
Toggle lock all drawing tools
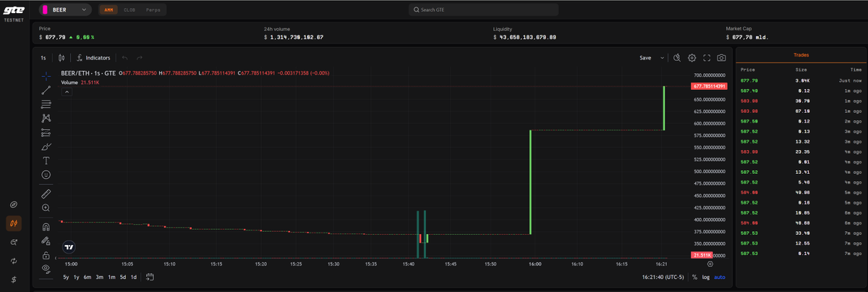[46, 255]
